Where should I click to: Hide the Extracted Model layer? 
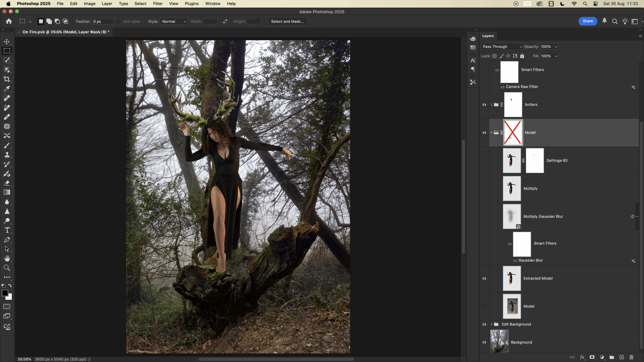[x=484, y=279]
